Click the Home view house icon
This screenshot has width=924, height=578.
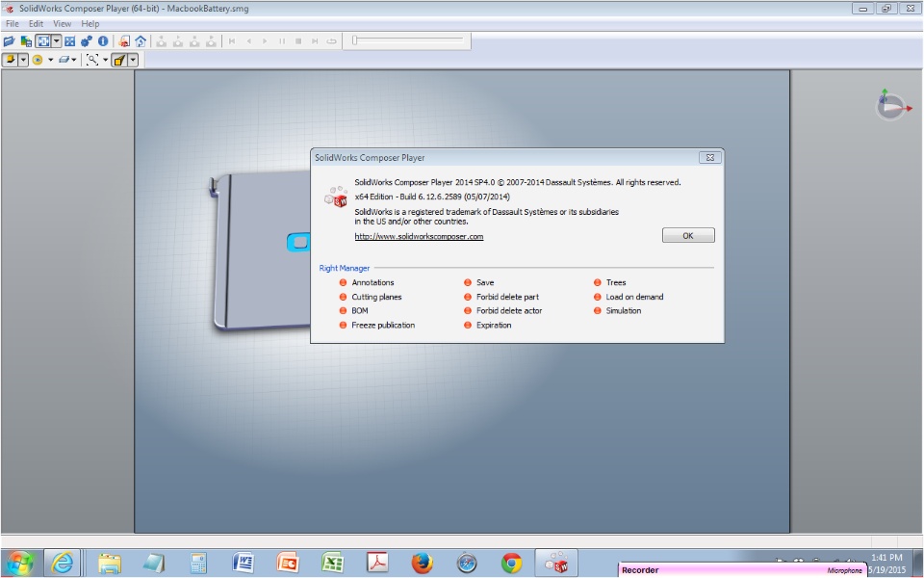[141, 41]
